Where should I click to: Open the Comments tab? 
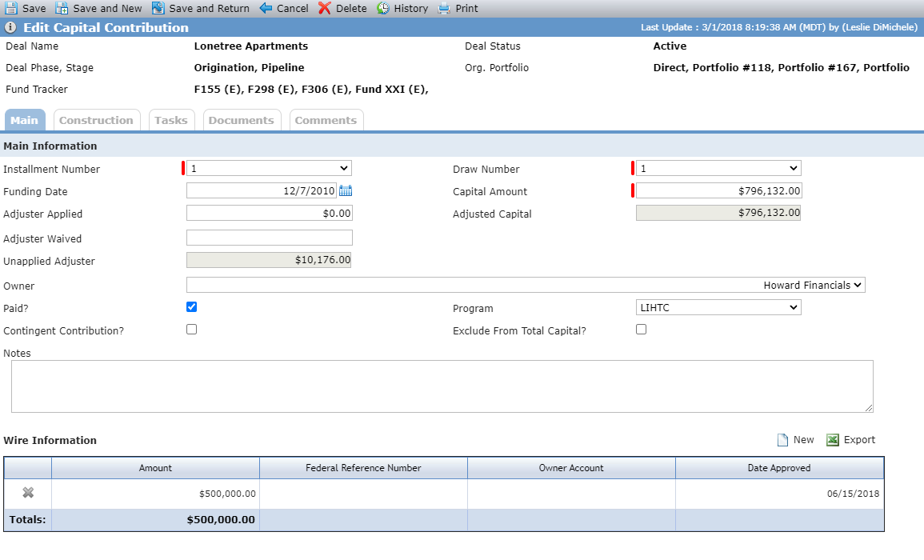click(x=326, y=120)
